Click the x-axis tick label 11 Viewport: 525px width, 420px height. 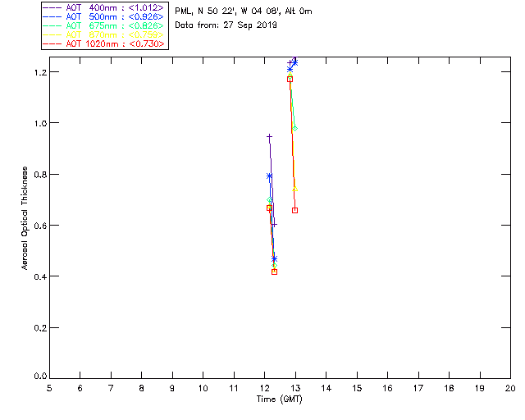tap(234, 388)
